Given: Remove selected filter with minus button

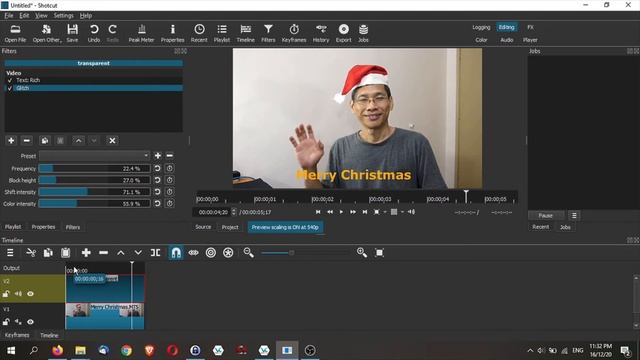Looking at the screenshot, I should tap(27, 140).
